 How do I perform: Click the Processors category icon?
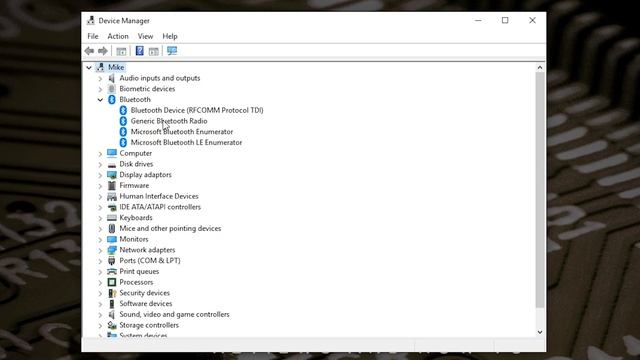tap(112, 282)
